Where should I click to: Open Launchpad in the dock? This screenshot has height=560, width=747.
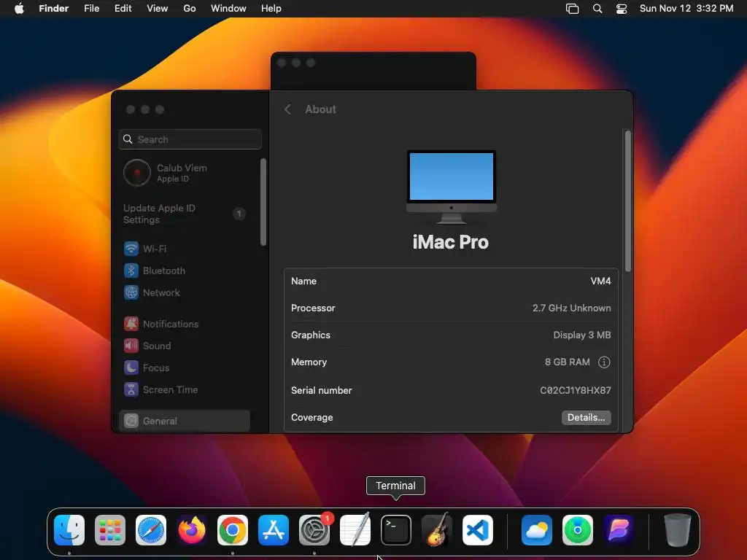110,530
